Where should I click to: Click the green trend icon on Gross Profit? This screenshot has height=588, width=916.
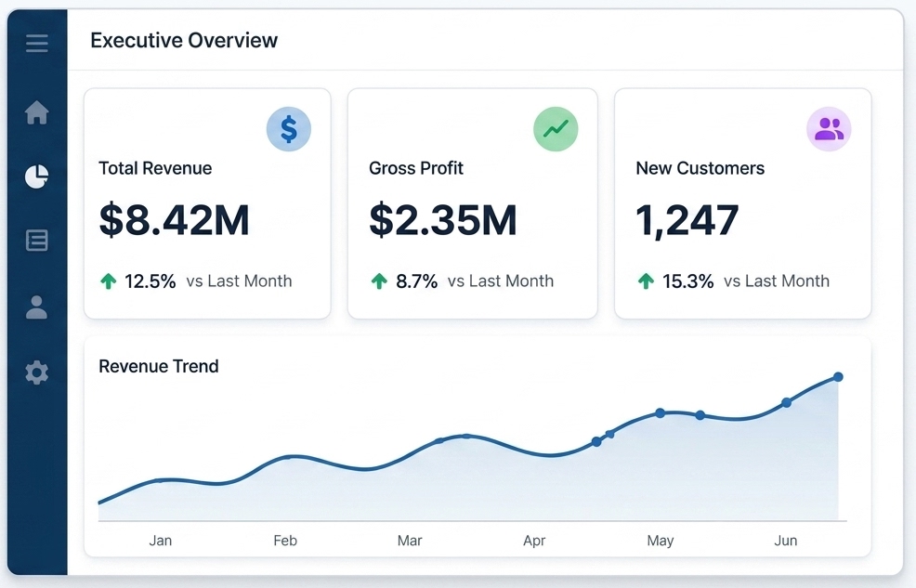pos(556,129)
